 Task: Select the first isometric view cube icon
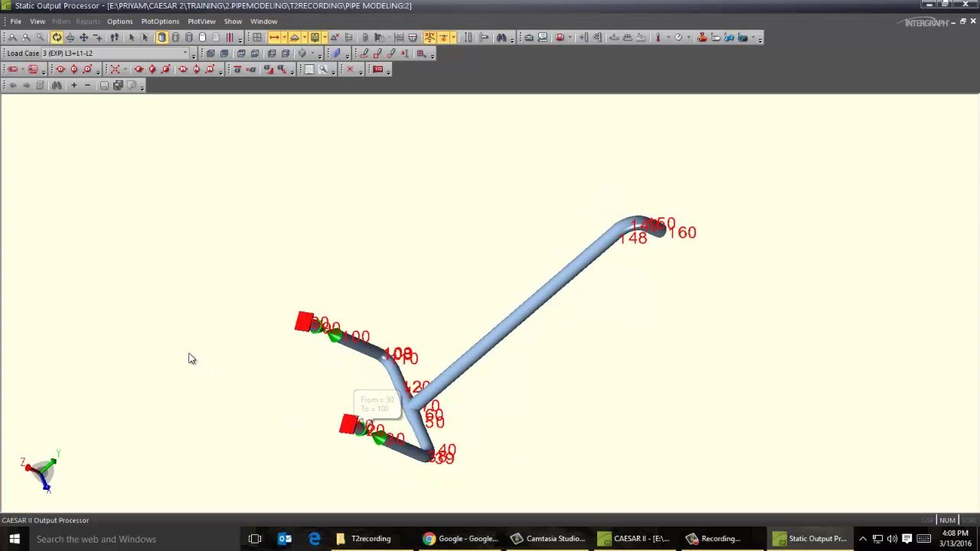click(x=210, y=53)
